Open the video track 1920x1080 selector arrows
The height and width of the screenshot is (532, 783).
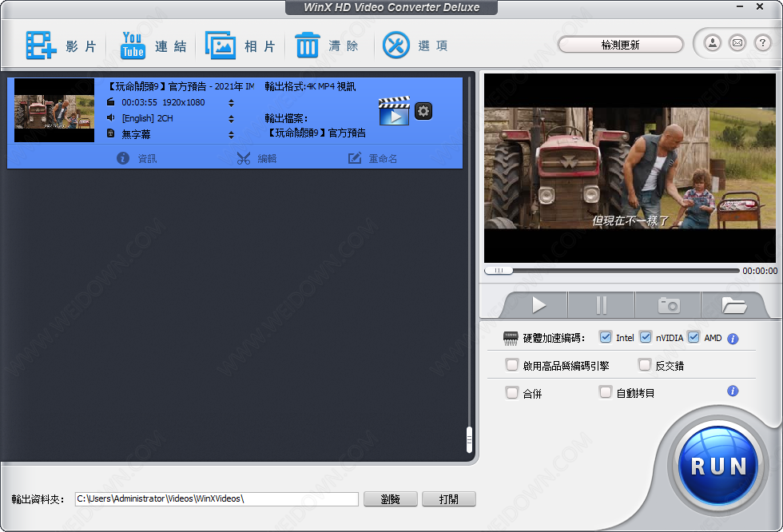[231, 103]
